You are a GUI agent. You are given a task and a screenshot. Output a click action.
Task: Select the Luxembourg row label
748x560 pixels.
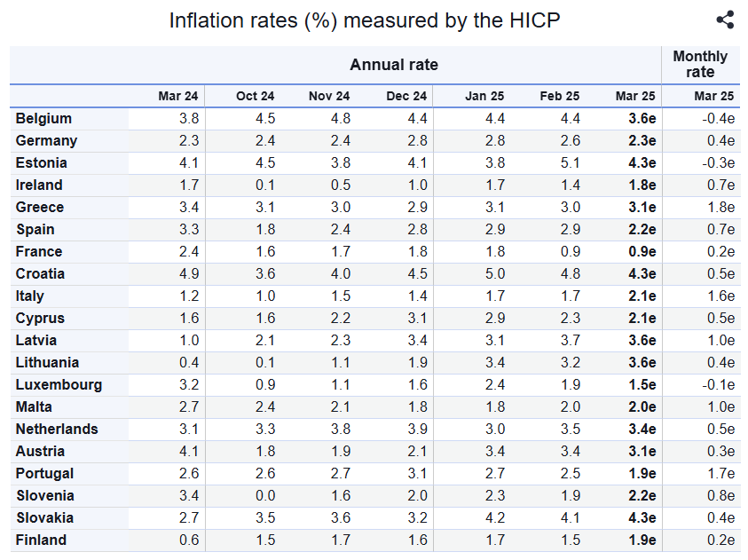click(x=59, y=385)
